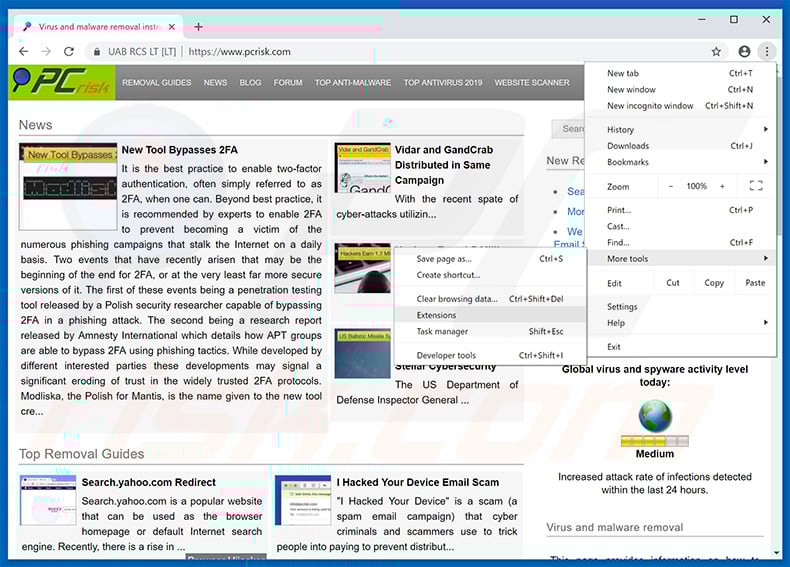
Task: Bookmark this page with star icon
Action: click(716, 51)
